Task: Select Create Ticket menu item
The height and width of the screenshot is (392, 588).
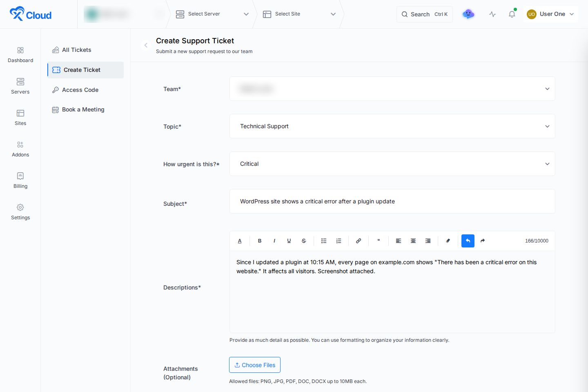Action: coord(86,70)
